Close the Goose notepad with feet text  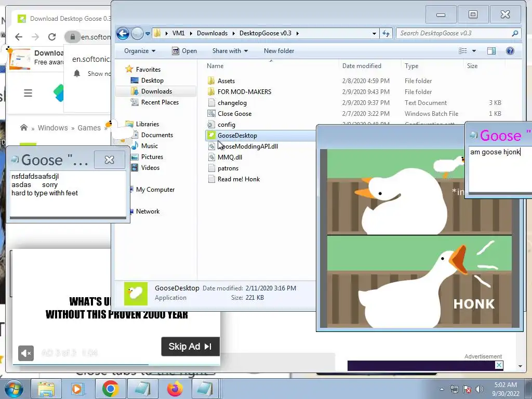109,160
